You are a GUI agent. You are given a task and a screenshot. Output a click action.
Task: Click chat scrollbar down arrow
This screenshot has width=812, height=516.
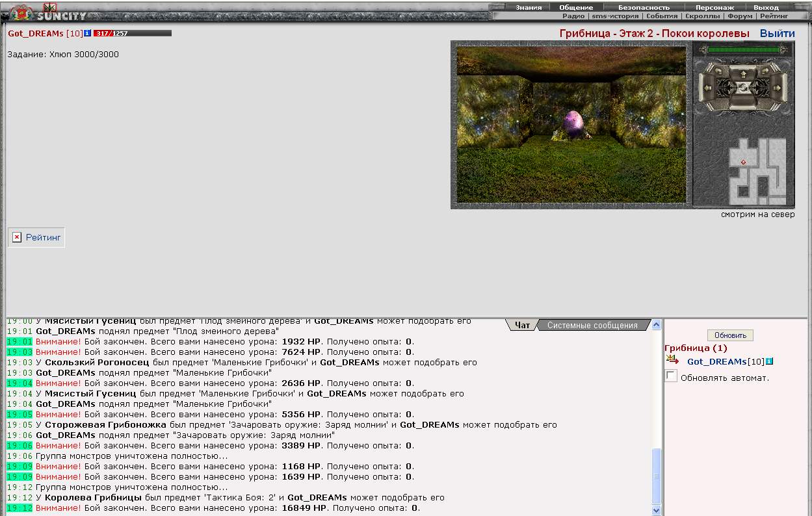pyautogui.click(x=656, y=510)
